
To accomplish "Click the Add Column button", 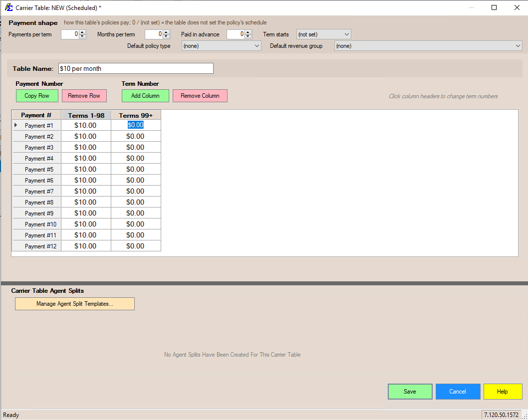I will click(145, 96).
